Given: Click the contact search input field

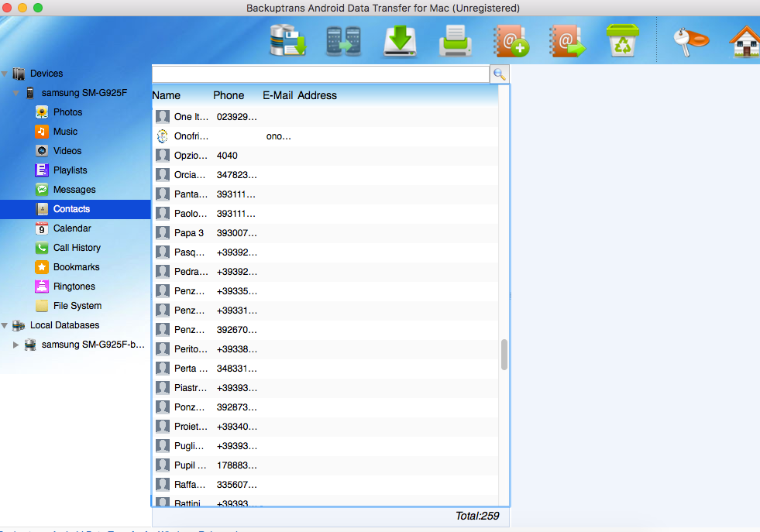Looking at the screenshot, I should pyautogui.click(x=321, y=74).
